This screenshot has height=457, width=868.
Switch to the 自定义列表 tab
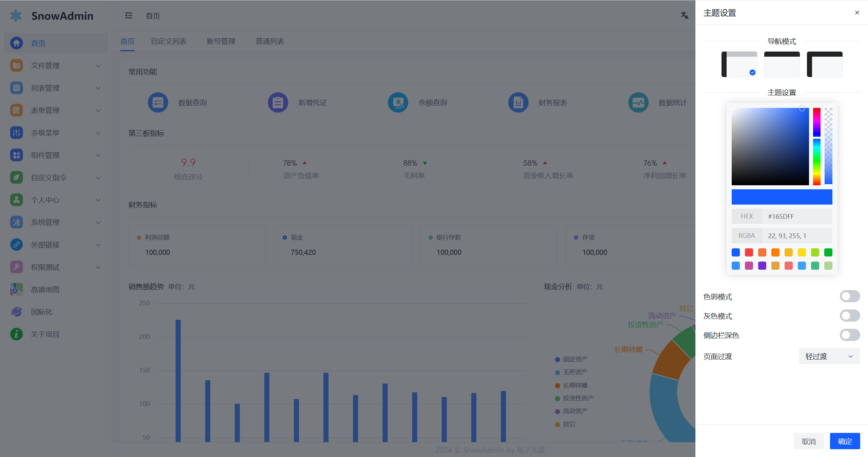click(169, 41)
